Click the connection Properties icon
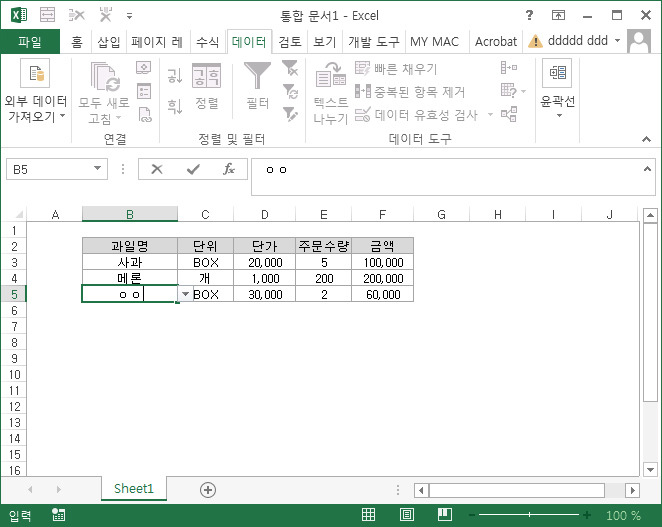This screenshot has height=527, width=662. coord(144,91)
